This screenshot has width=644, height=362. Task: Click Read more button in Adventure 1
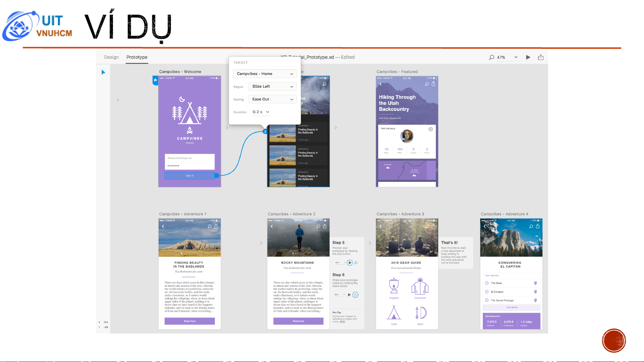189,321
